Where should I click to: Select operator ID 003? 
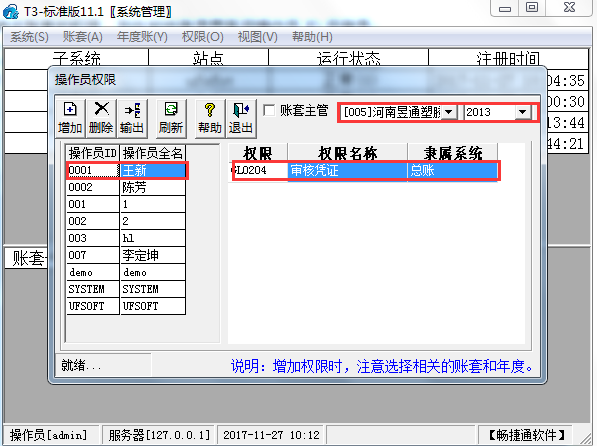93,238
